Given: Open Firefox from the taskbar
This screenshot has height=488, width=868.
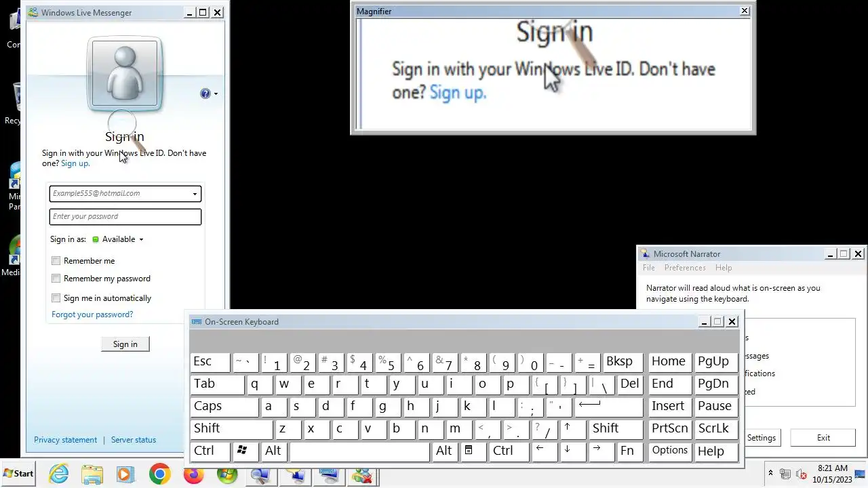Looking at the screenshot, I should (x=193, y=474).
